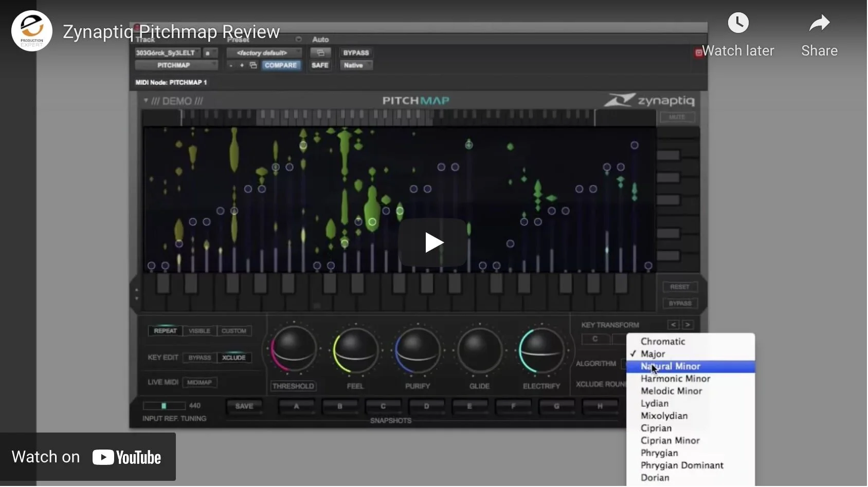Recall snapshot F
The image size is (868, 487).
513,406
